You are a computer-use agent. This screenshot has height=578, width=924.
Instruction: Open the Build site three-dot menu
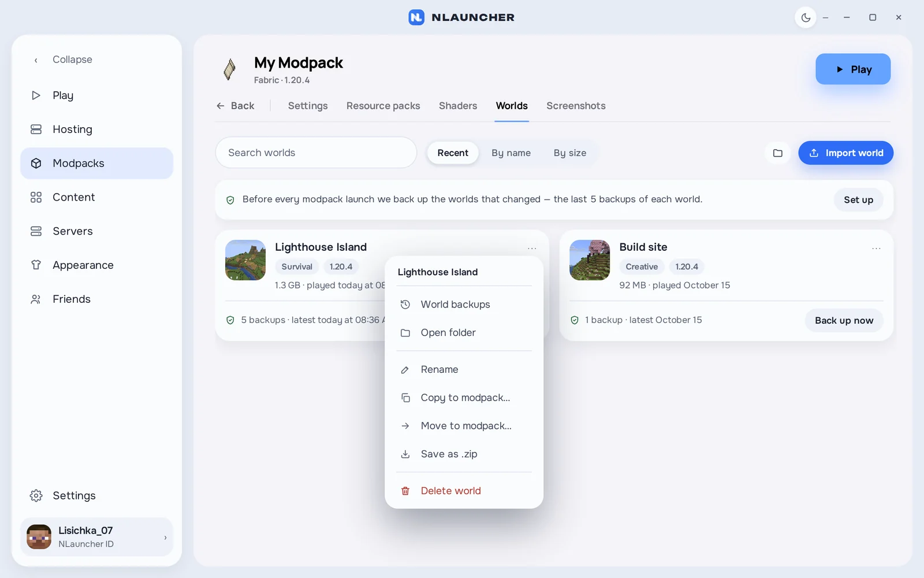coord(876,249)
